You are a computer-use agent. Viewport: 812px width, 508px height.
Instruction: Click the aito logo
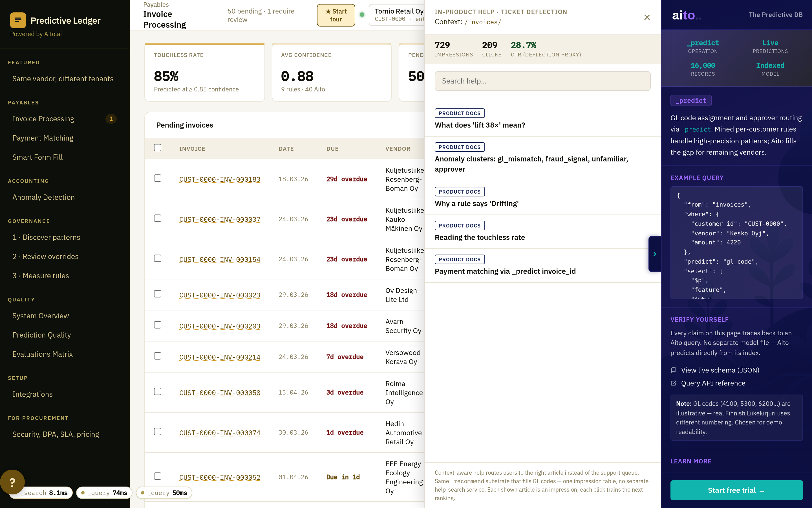(687, 15)
